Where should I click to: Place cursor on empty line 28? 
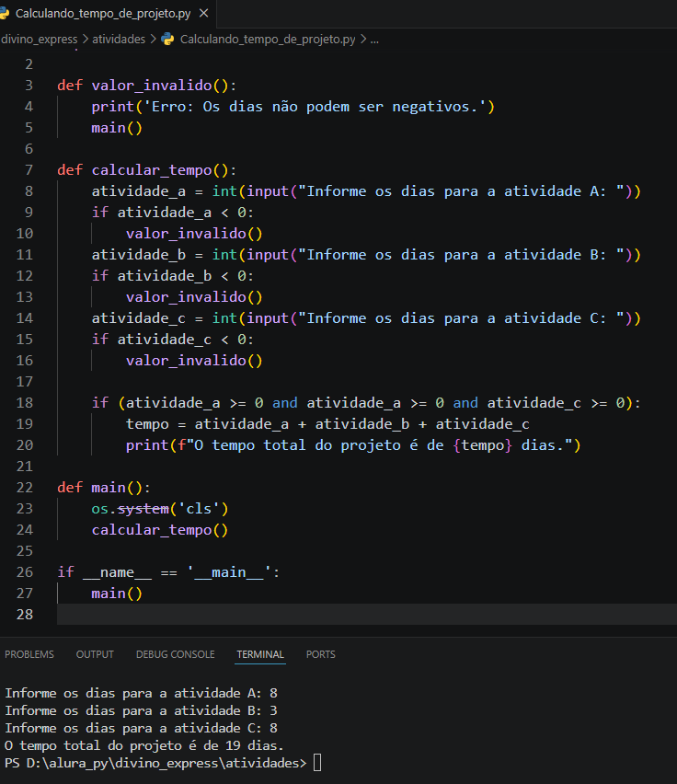(x=367, y=614)
